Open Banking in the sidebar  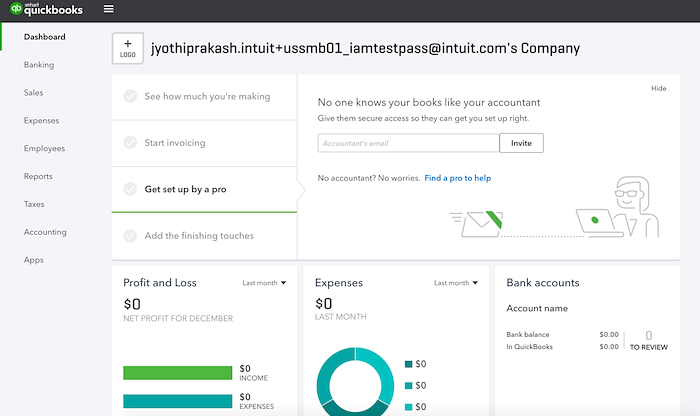(x=39, y=65)
